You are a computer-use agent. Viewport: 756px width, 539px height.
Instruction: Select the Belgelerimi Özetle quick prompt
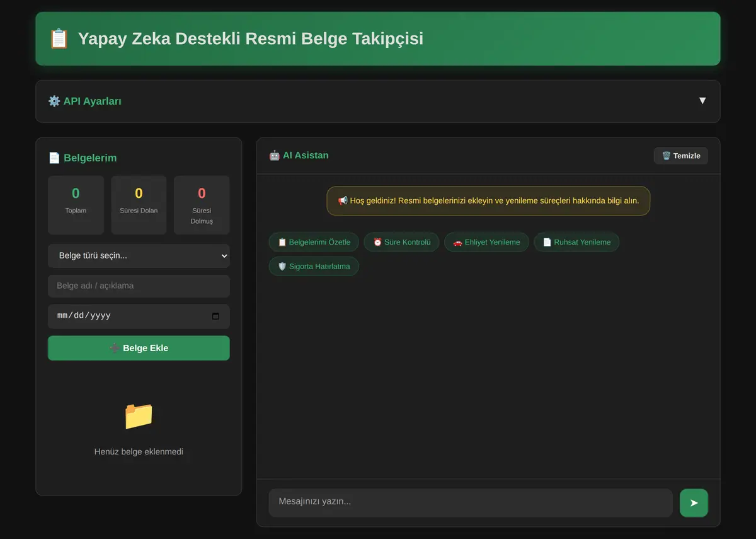pyautogui.click(x=314, y=242)
